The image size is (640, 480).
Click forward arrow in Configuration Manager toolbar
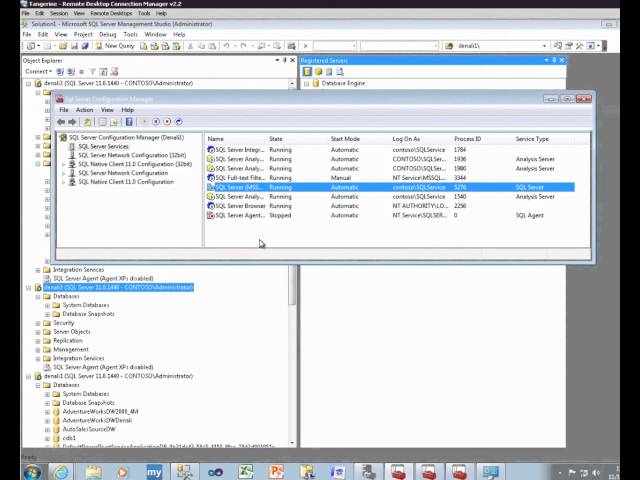coord(72,122)
